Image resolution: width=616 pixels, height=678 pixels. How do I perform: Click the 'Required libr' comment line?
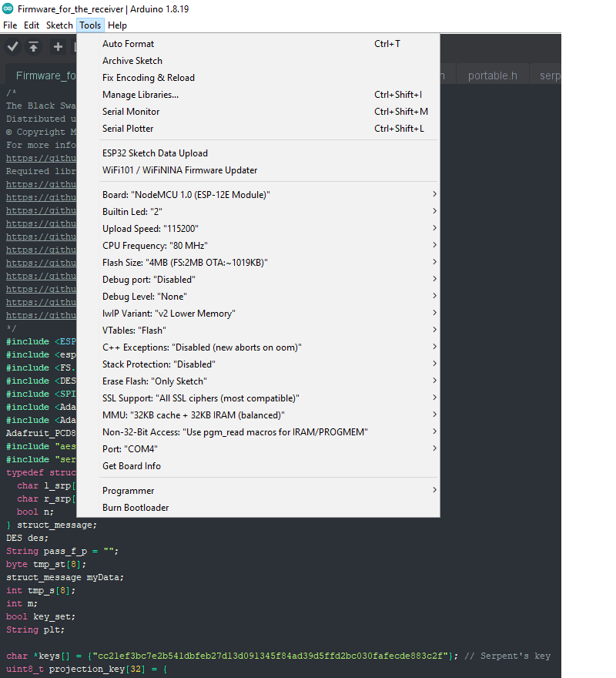tap(41, 171)
